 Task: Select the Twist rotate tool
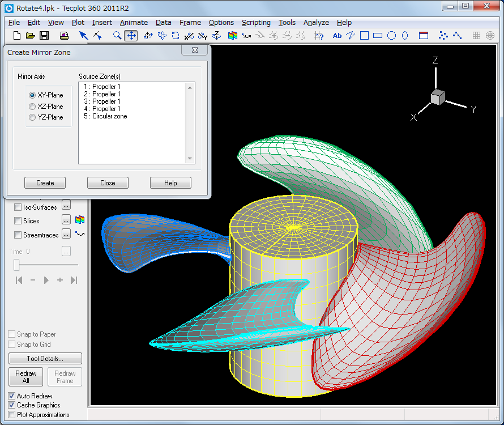[x=176, y=35]
